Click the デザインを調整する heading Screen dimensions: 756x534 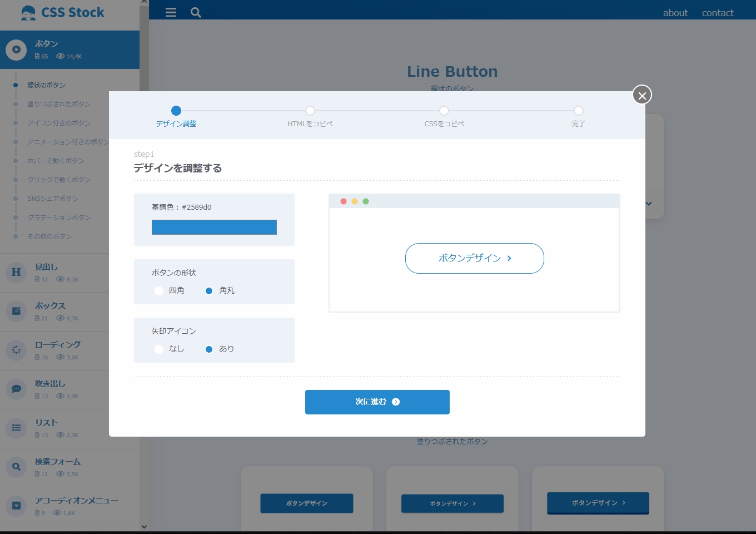[178, 168]
